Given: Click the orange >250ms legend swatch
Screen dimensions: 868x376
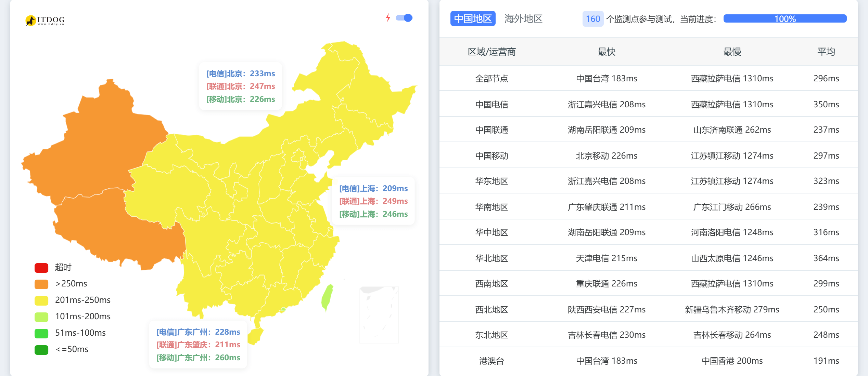Looking at the screenshot, I should [x=41, y=284].
